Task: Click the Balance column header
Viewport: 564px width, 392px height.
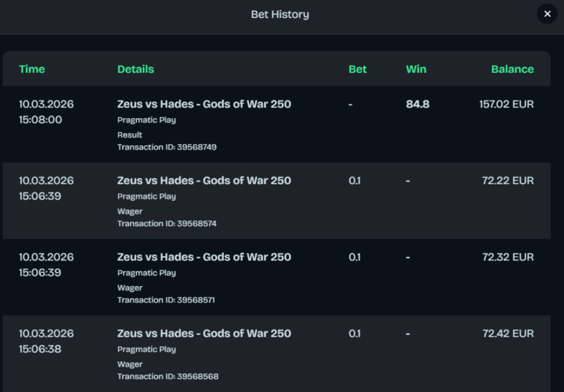Action: tap(512, 69)
